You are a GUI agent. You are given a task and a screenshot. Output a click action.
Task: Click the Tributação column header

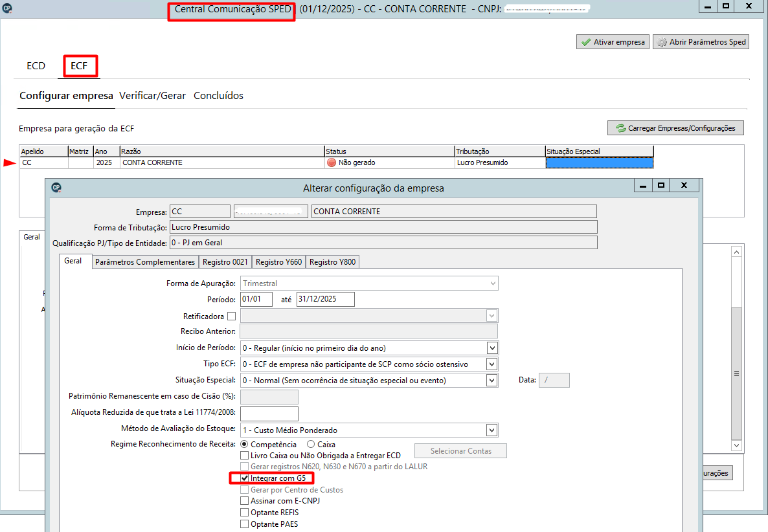[500, 151]
